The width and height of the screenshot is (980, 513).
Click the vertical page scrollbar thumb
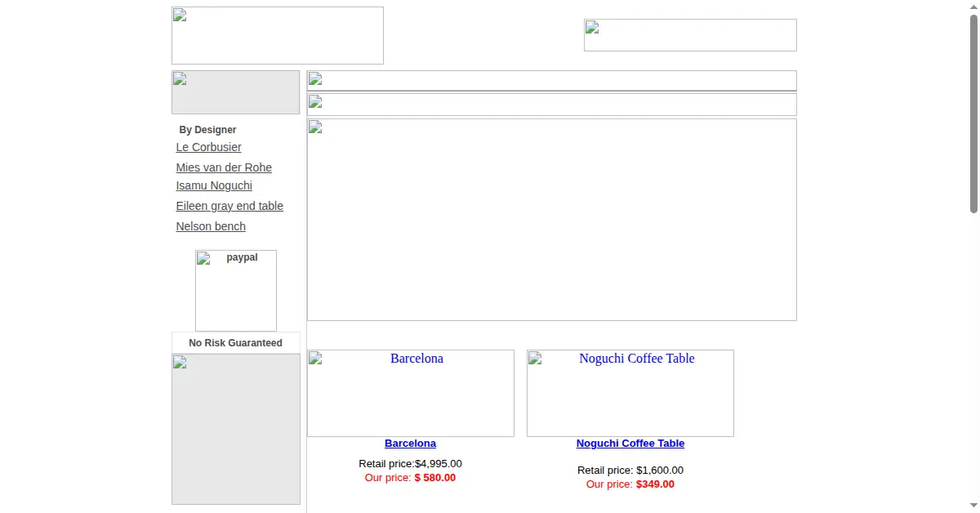[973, 113]
